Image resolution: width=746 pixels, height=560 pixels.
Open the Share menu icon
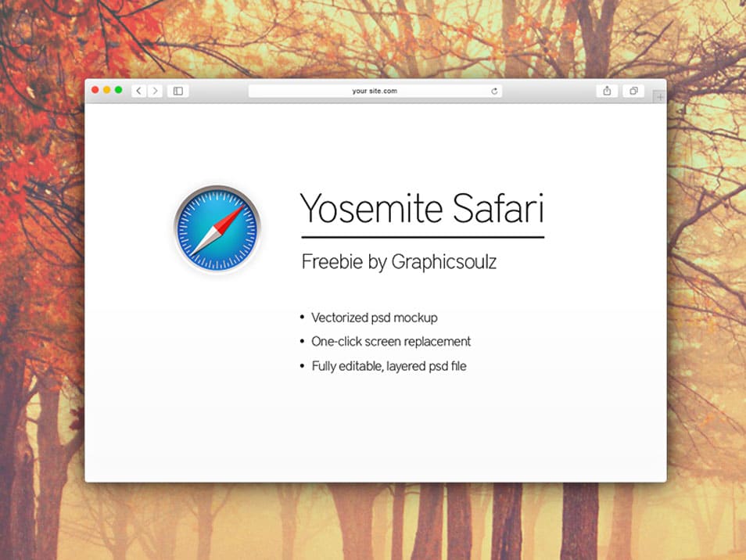(x=607, y=91)
